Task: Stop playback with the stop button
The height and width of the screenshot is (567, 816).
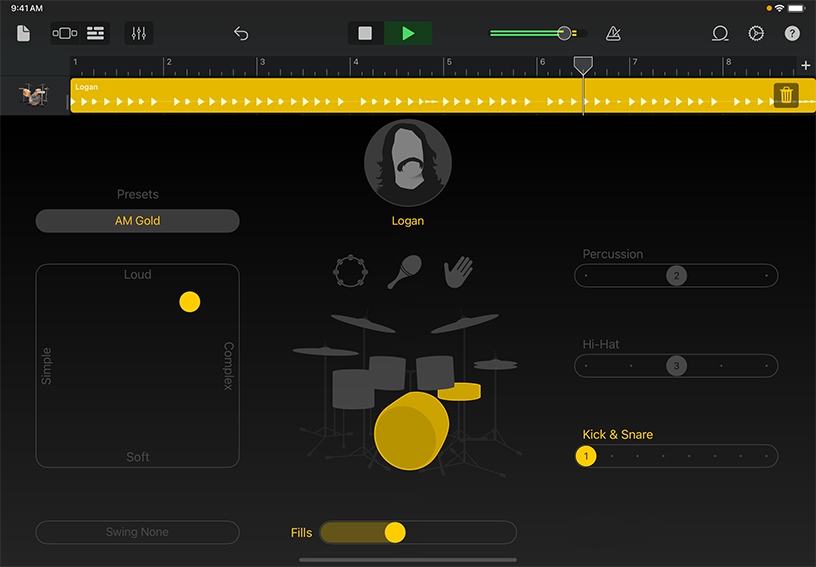Action: [365, 33]
